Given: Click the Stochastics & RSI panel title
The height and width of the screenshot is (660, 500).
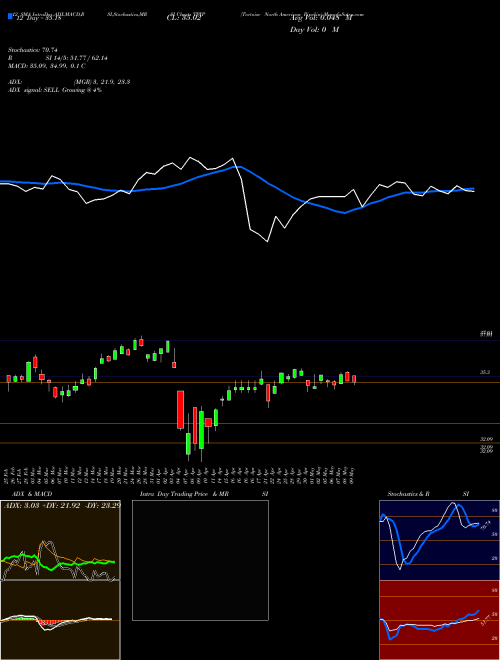Looking at the screenshot, I should tap(428, 494).
